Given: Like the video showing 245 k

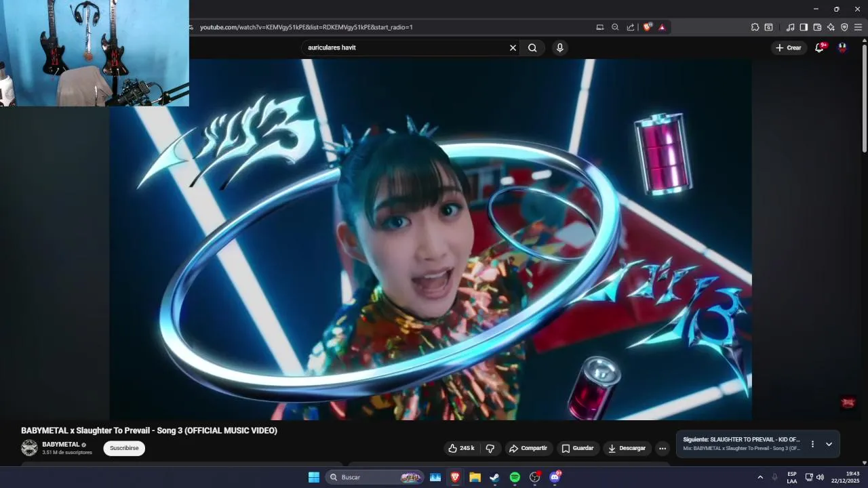Looking at the screenshot, I should click(x=461, y=448).
